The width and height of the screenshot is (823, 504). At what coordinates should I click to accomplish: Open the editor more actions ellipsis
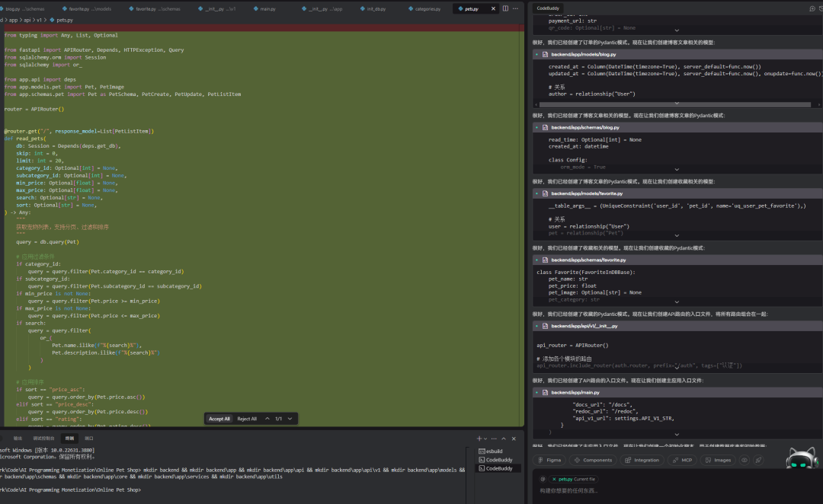[x=515, y=8]
